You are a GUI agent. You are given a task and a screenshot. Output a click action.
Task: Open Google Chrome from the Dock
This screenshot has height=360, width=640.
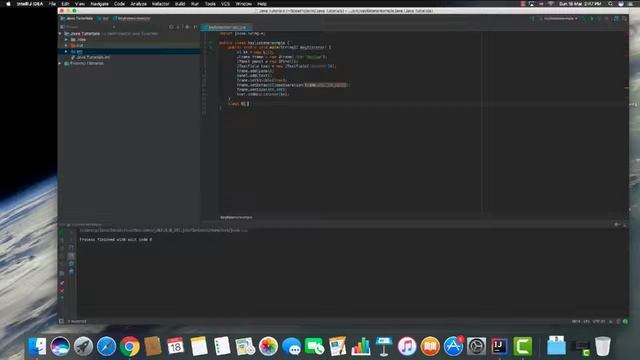129,347
